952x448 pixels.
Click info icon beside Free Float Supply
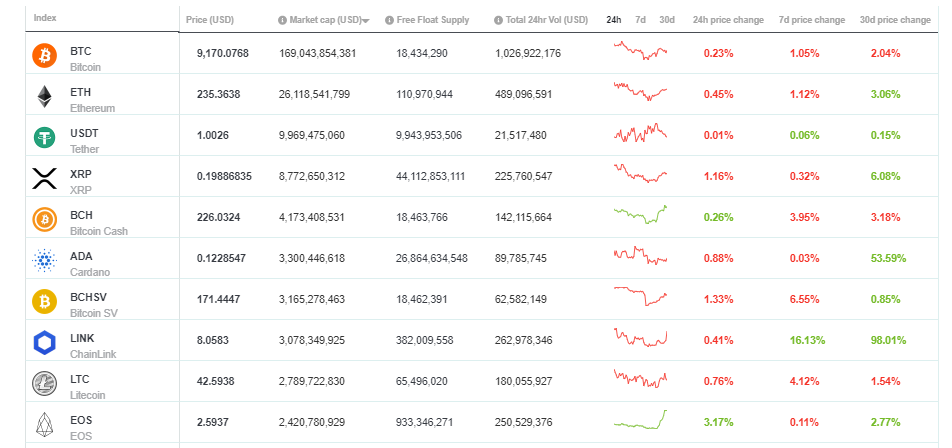391,20
